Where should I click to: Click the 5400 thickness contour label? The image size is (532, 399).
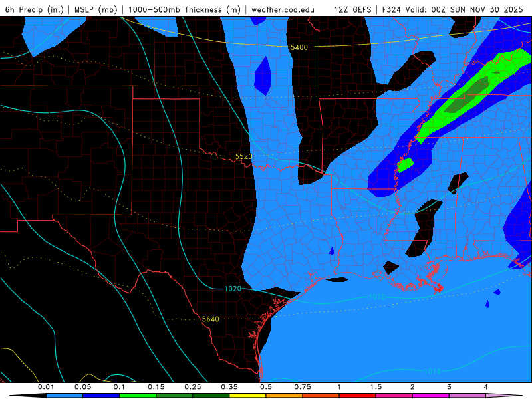299,47
